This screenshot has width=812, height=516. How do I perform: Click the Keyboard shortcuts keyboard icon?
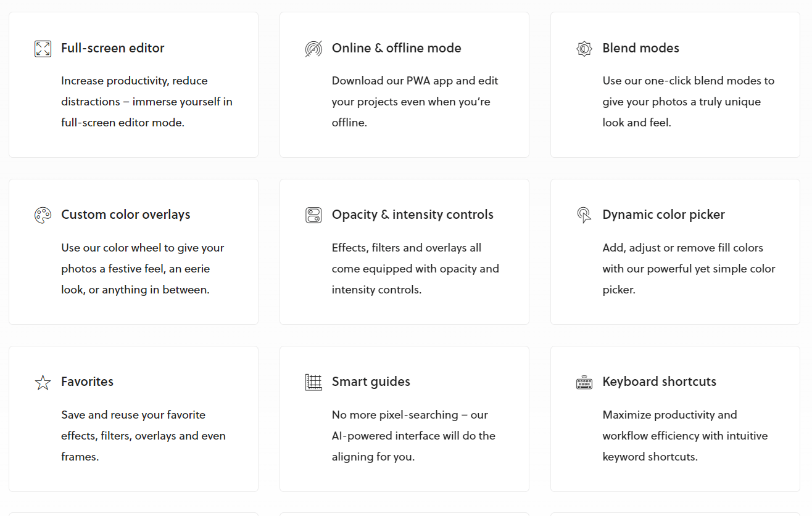click(x=584, y=382)
